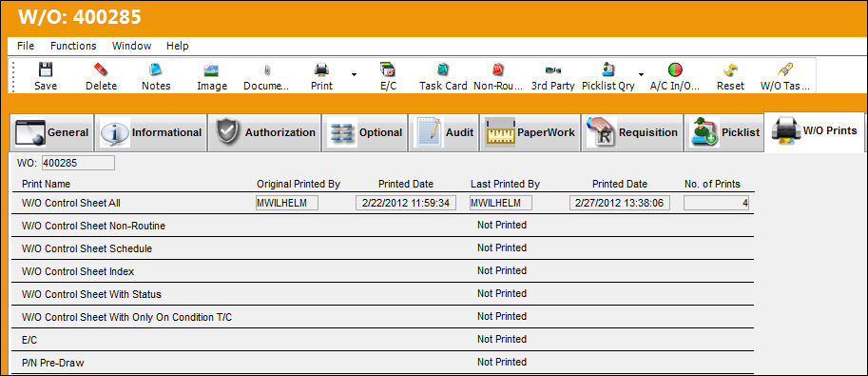Viewport: 868px width, 376px height.
Task: Select W/O Control Sheet Non-Routine row
Action: coord(382,226)
